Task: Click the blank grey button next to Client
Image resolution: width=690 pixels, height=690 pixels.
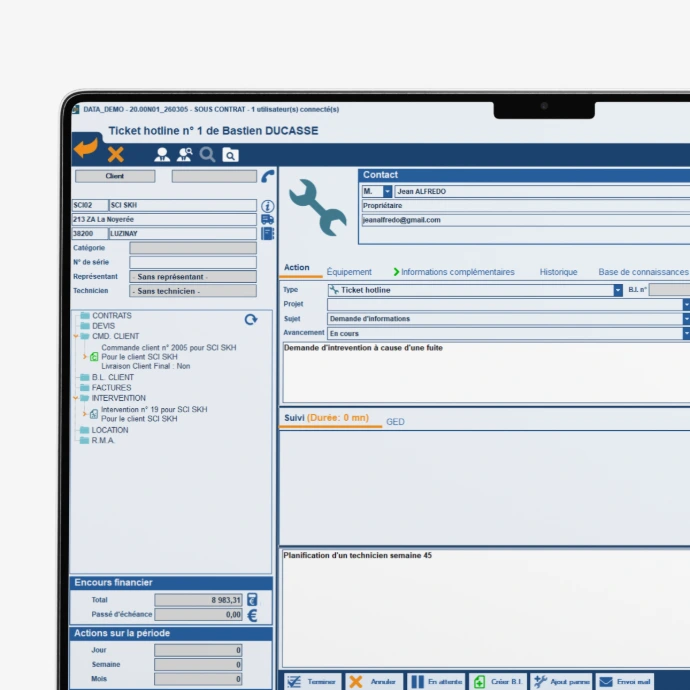Action: coord(214,176)
